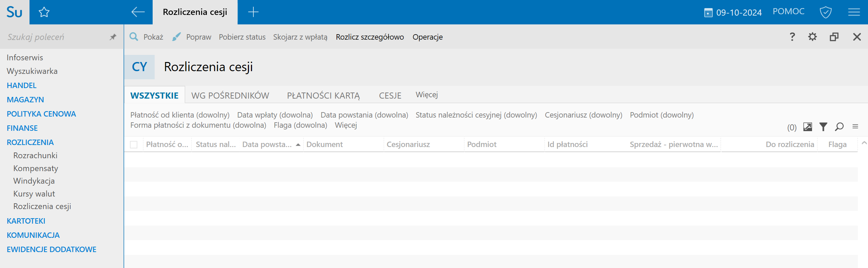Click the filter funnel icon
This screenshot has height=268, width=868.
[823, 127]
